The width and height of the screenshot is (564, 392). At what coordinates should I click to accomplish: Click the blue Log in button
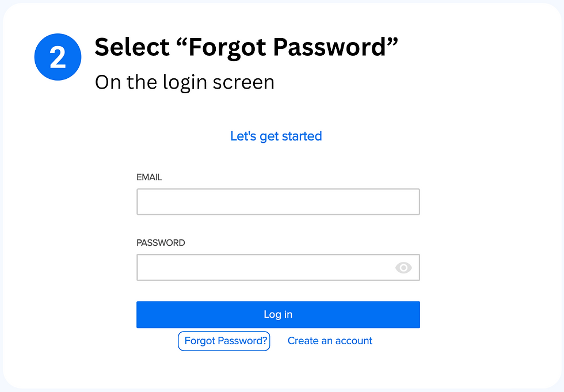[278, 315]
